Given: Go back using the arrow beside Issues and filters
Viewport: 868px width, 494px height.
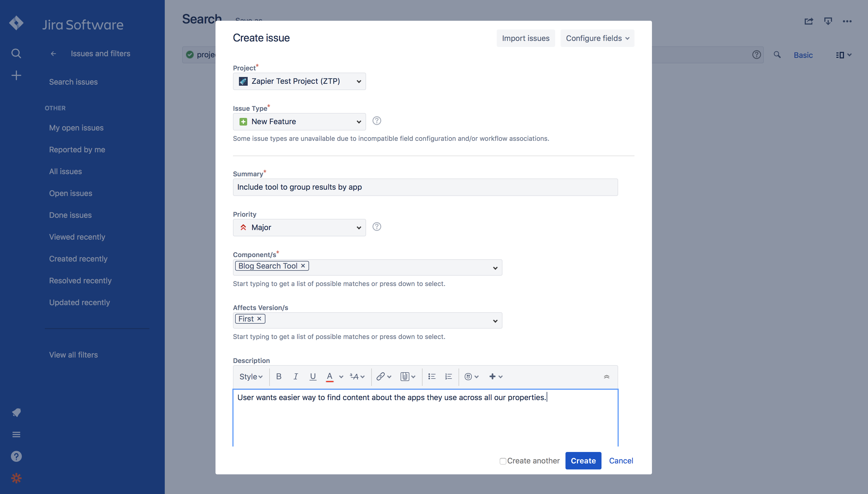Looking at the screenshot, I should click(53, 53).
